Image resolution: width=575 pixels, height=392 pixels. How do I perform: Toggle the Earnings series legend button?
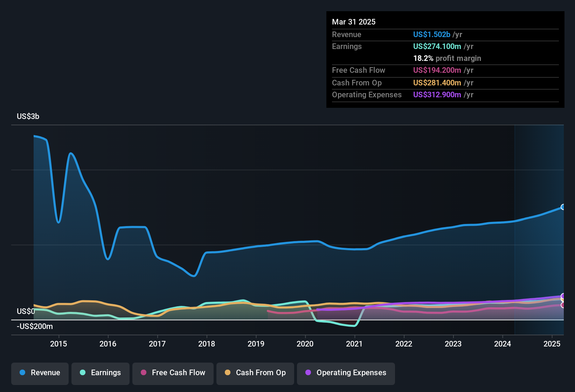pyautogui.click(x=101, y=373)
